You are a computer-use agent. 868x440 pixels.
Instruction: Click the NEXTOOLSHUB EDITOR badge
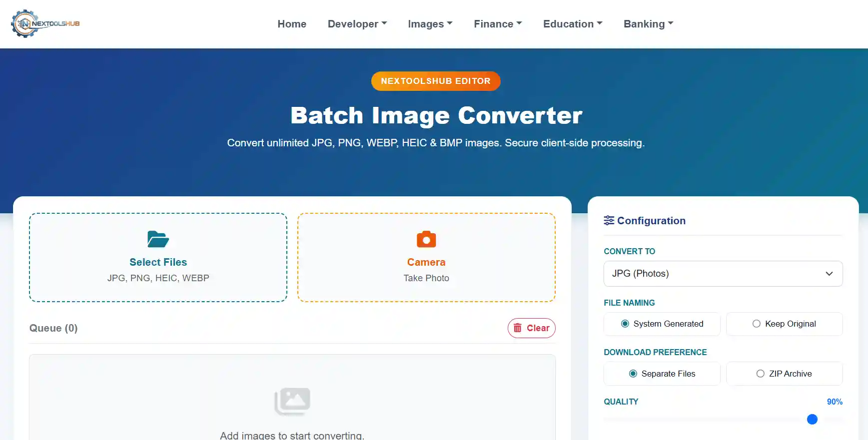(x=436, y=81)
